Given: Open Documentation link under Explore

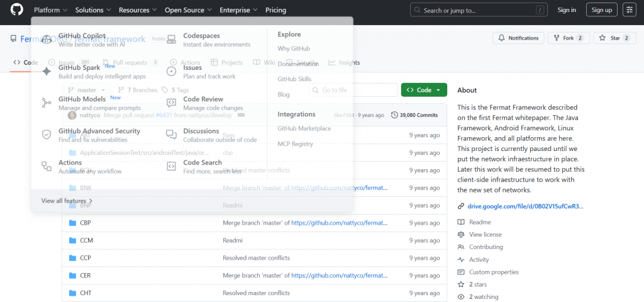Looking at the screenshot, I should (x=298, y=64).
